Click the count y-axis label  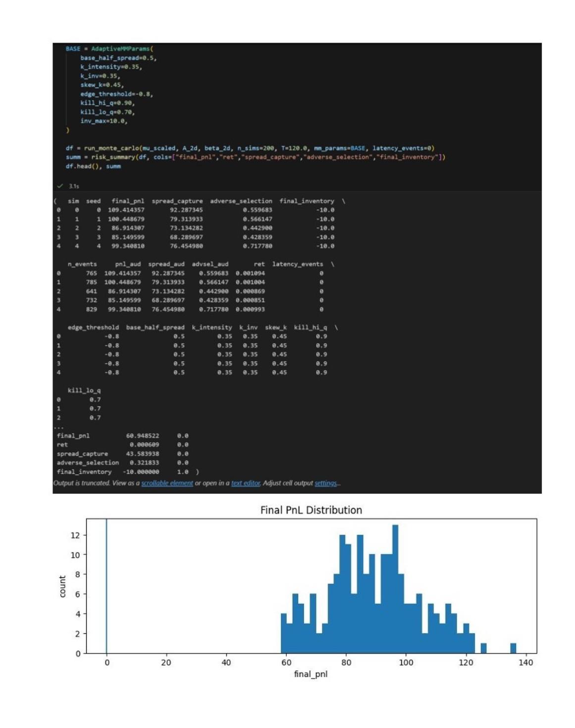pos(62,586)
